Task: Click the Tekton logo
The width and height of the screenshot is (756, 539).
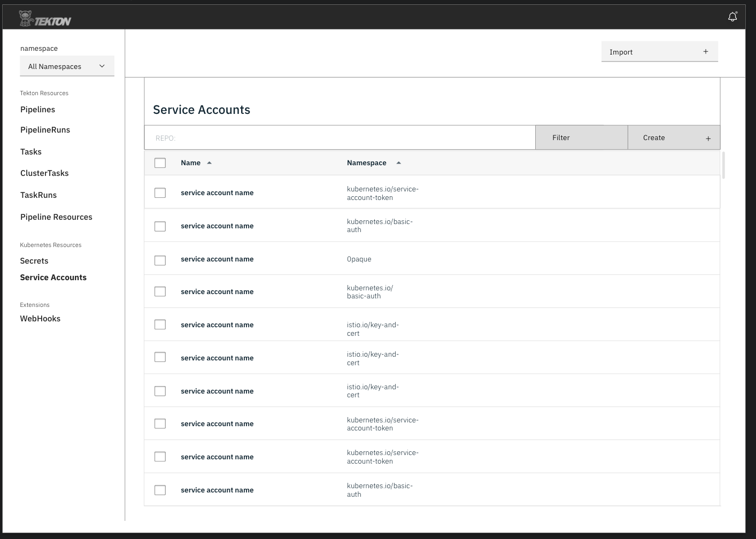Action: (45, 17)
